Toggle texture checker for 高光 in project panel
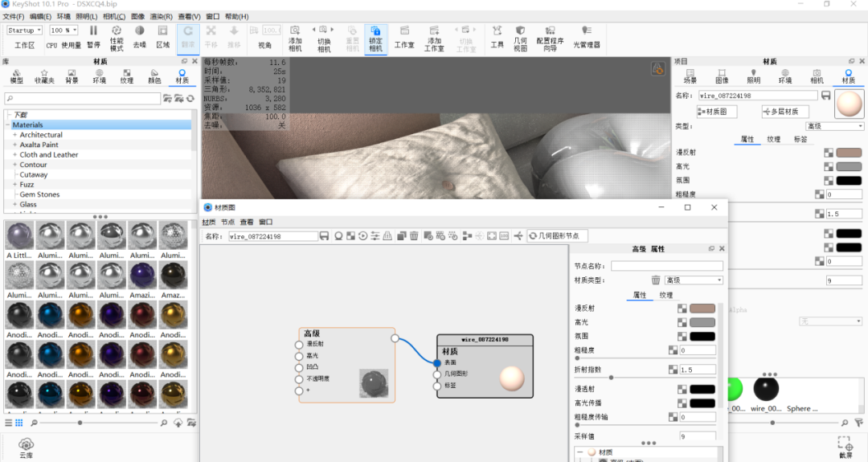Screen dimensions: 868x462 coord(828,166)
